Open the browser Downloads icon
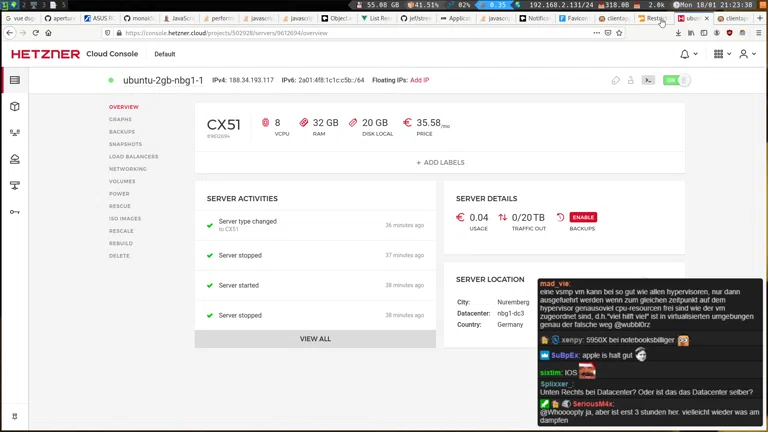The image size is (768, 432). (678, 33)
